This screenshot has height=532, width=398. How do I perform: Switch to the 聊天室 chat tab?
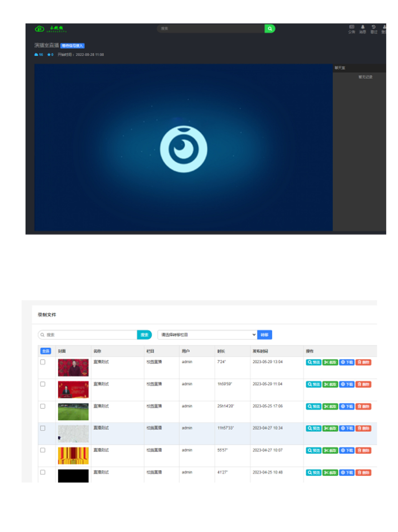tap(340, 68)
